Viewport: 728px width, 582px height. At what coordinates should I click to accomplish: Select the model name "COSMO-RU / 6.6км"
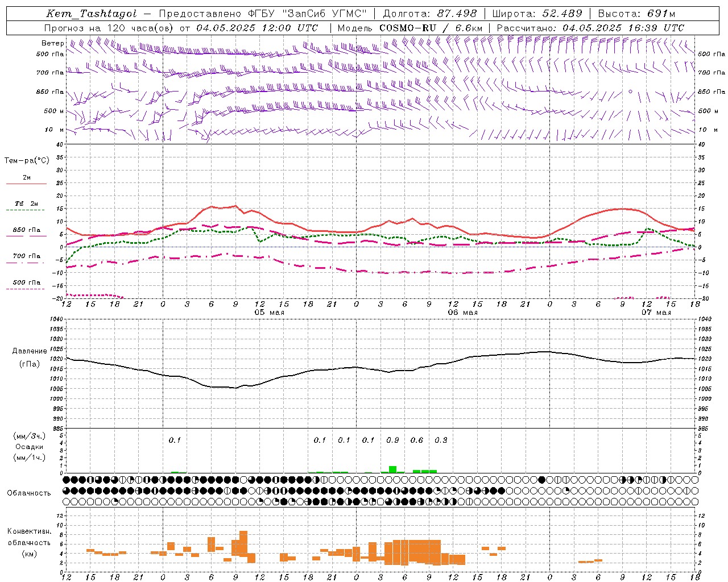pyautogui.click(x=431, y=28)
